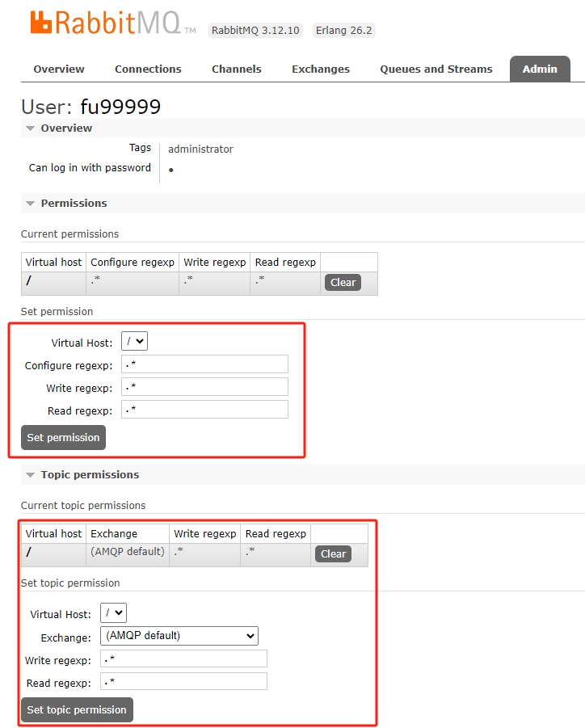Open the Exchanges tab
585x728 pixels.
click(x=321, y=69)
